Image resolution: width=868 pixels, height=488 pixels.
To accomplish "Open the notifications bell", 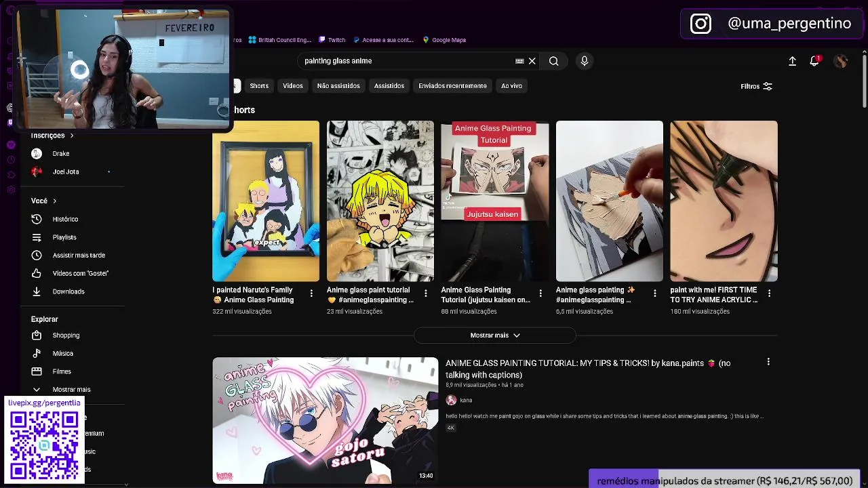I will tap(814, 61).
